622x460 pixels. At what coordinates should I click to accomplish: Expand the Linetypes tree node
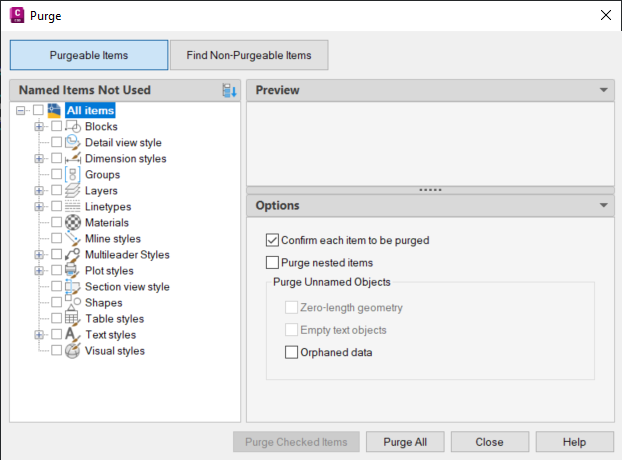pos(39,207)
